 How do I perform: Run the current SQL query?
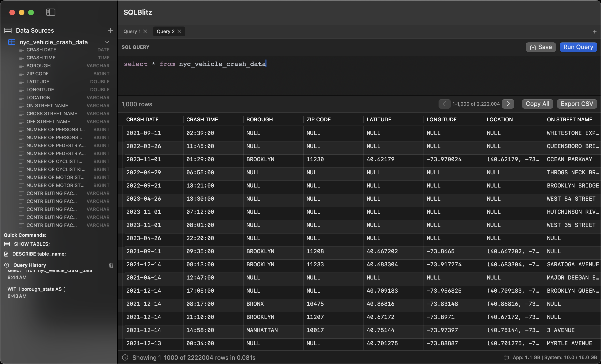click(x=578, y=47)
